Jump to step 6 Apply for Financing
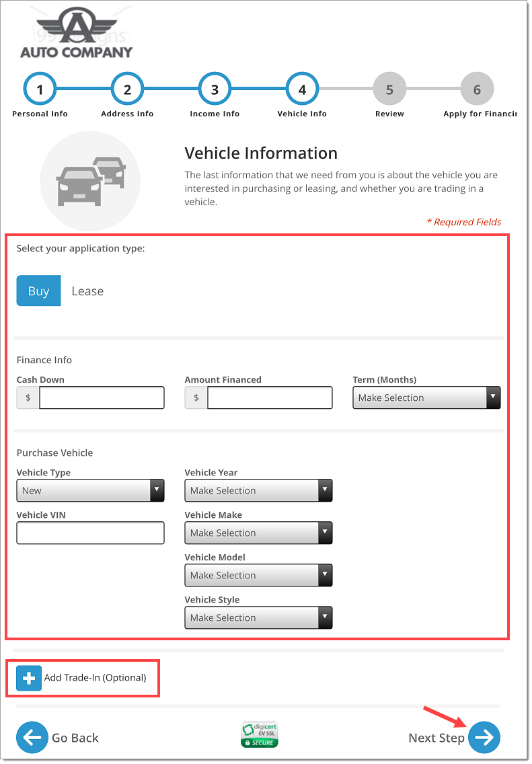Viewport: 532px width, 764px height. pyautogui.click(x=477, y=89)
